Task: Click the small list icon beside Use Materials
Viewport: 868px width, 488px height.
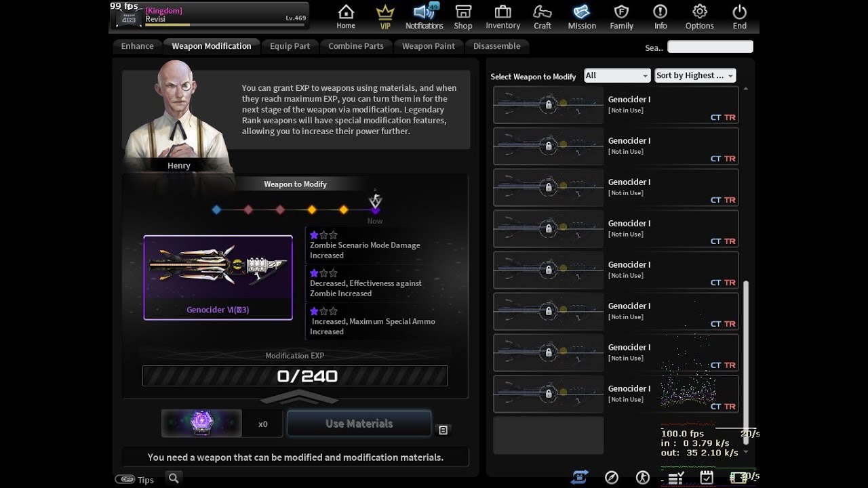Action: click(443, 430)
